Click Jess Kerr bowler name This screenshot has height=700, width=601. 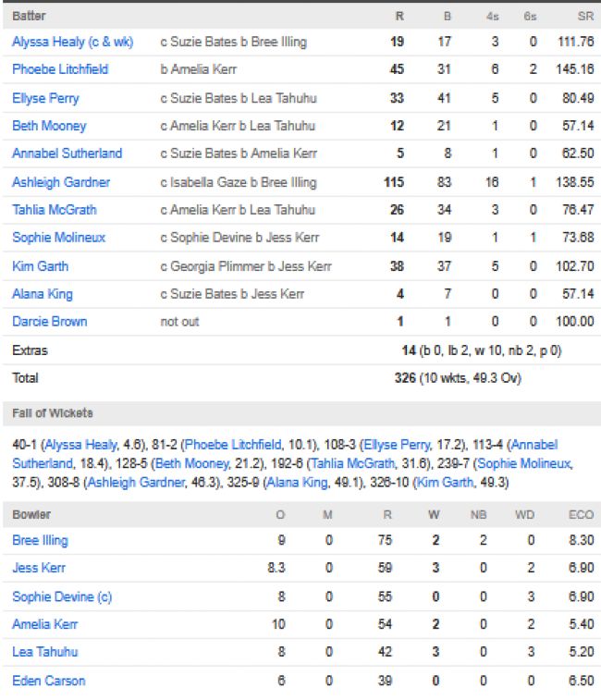coord(39,568)
